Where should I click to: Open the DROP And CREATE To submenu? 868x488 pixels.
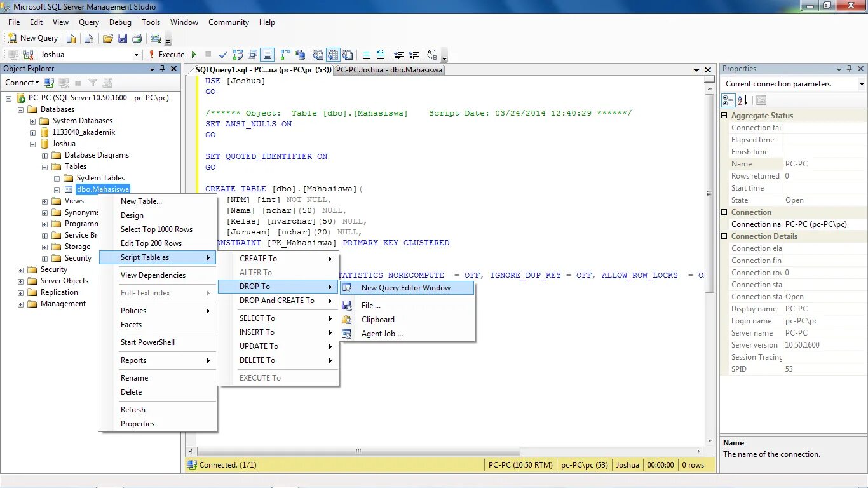(278, 301)
